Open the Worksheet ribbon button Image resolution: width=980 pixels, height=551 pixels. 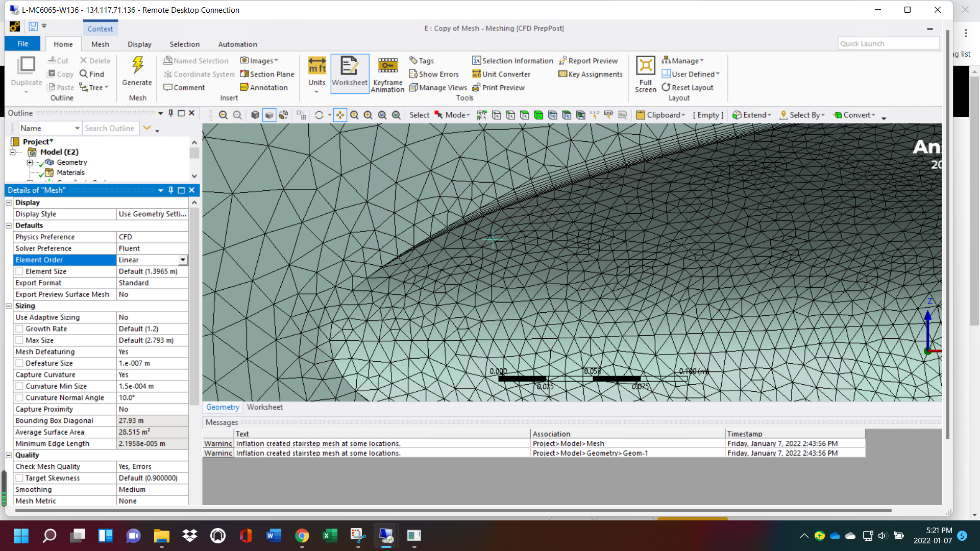350,73
